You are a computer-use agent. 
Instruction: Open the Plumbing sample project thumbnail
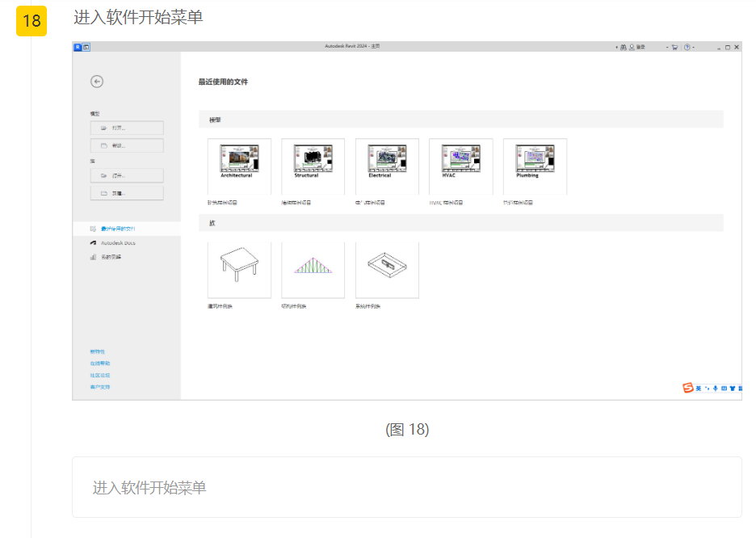535,166
